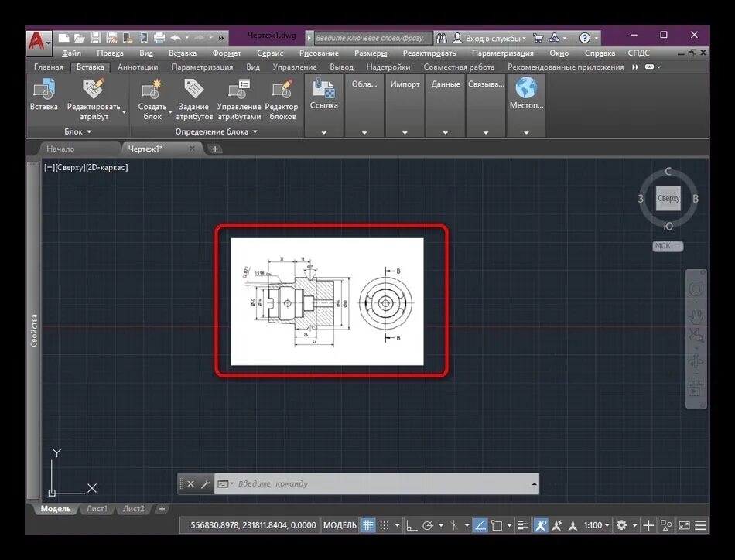Click the Open file folder icon

click(x=79, y=37)
